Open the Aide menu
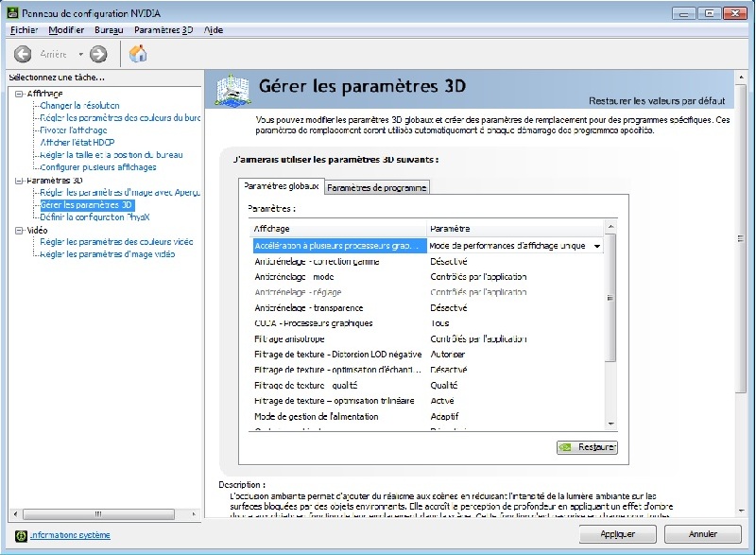Image resolution: width=756 pixels, height=555 pixels. 214,30
